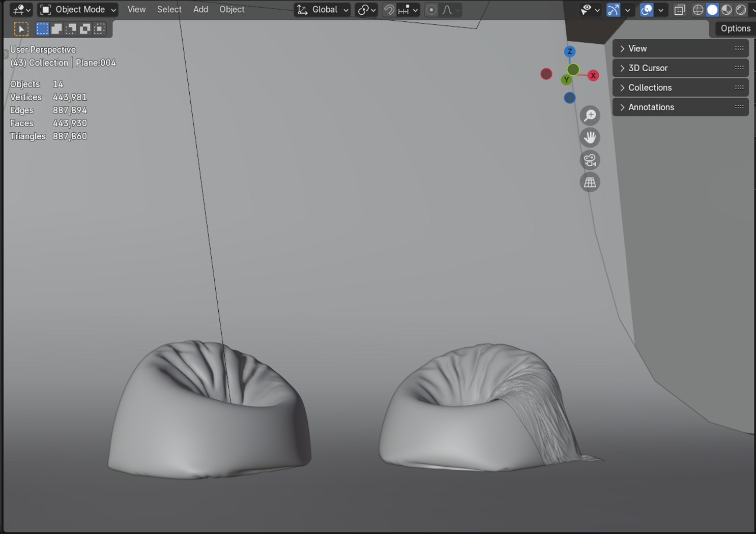Open the Global transform orientation dropdown

point(323,10)
